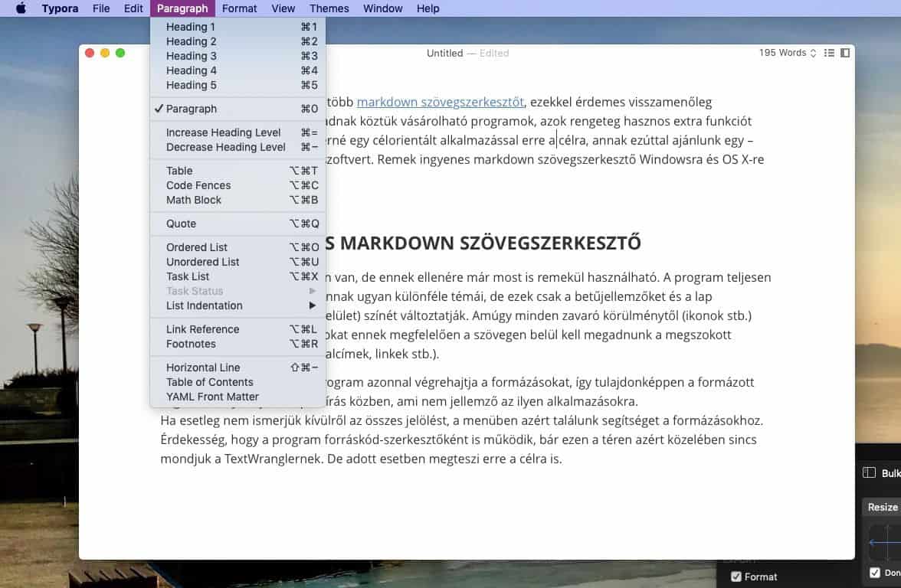This screenshot has width=901, height=588.
Task: Toggle the sidebar panel icon in title bar
Action: (x=844, y=53)
